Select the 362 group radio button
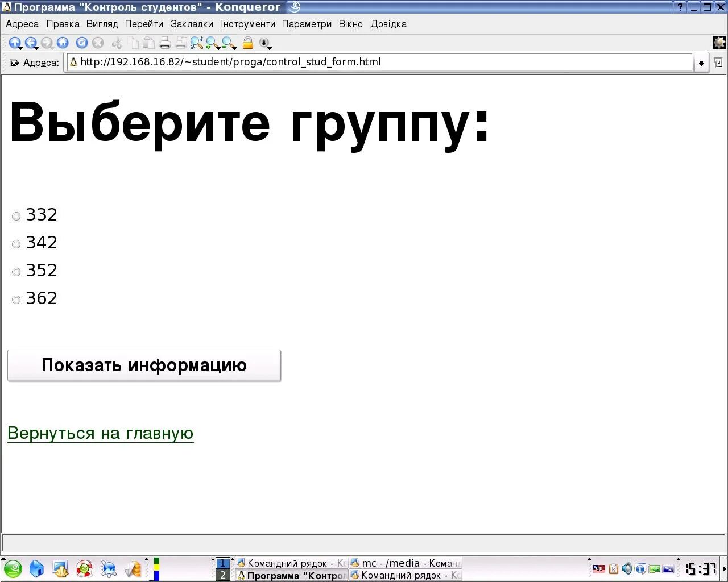Image resolution: width=728 pixels, height=582 pixels. click(16, 300)
